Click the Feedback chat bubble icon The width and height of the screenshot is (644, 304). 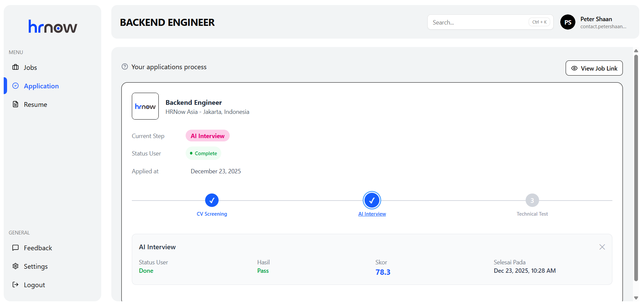click(x=15, y=248)
